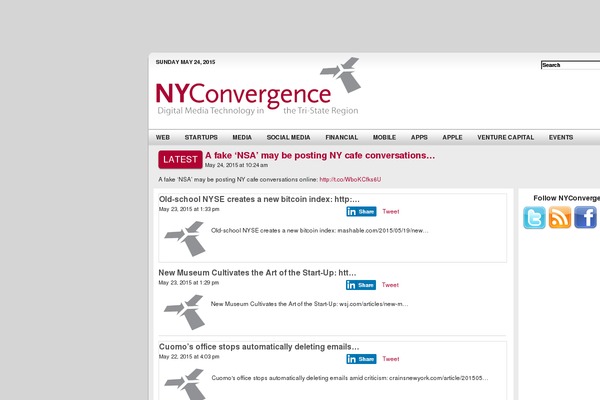Open the orange RSS feed icon

559,217
